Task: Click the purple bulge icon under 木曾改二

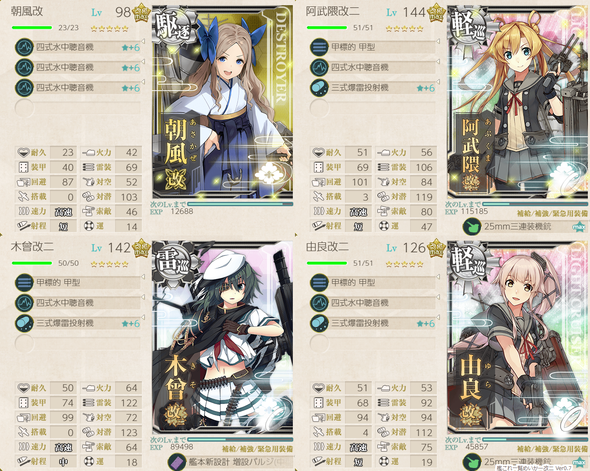Action: pyautogui.click(x=177, y=462)
